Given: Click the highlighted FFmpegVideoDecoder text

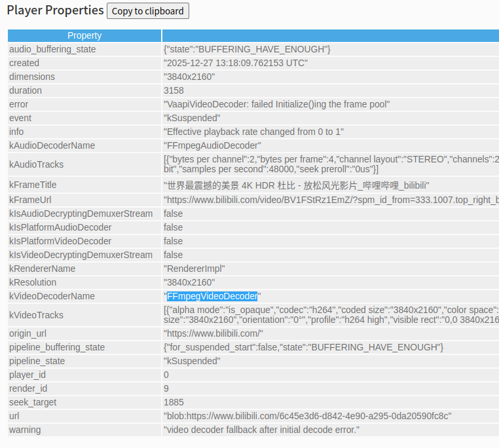Looking at the screenshot, I should click(x=212, y=296).
